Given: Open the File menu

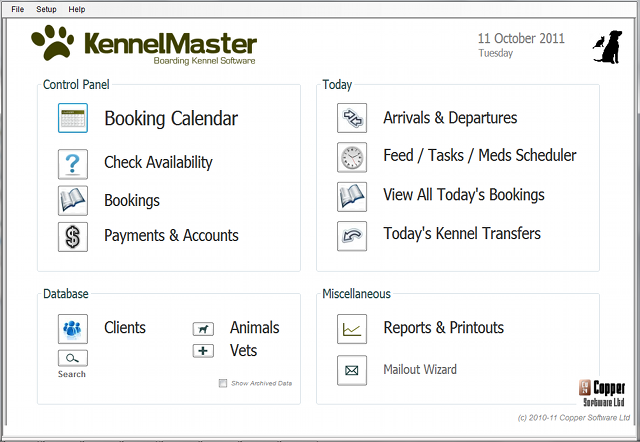Looking at the screenshot, I should [x=18, y=9].
